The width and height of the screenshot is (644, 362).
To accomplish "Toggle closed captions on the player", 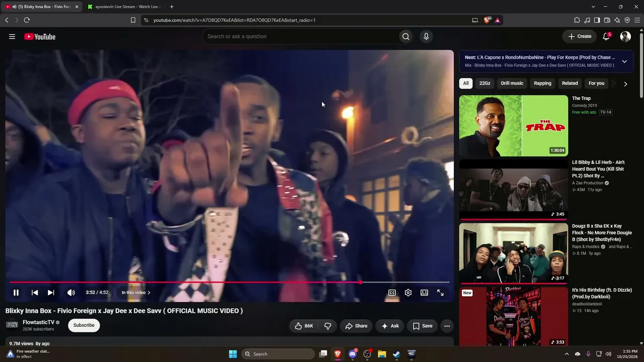I will click(392, 293).
